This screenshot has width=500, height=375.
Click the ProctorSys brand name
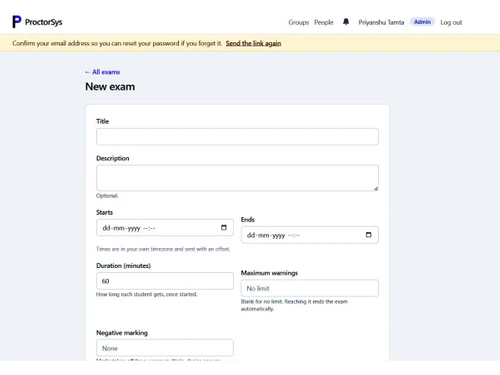click(43, 22)
